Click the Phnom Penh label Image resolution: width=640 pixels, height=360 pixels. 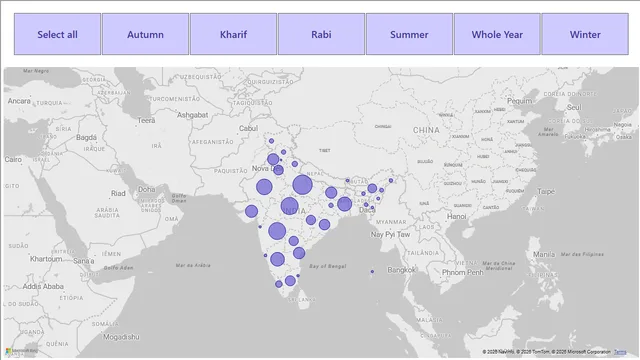coord(462,272)
